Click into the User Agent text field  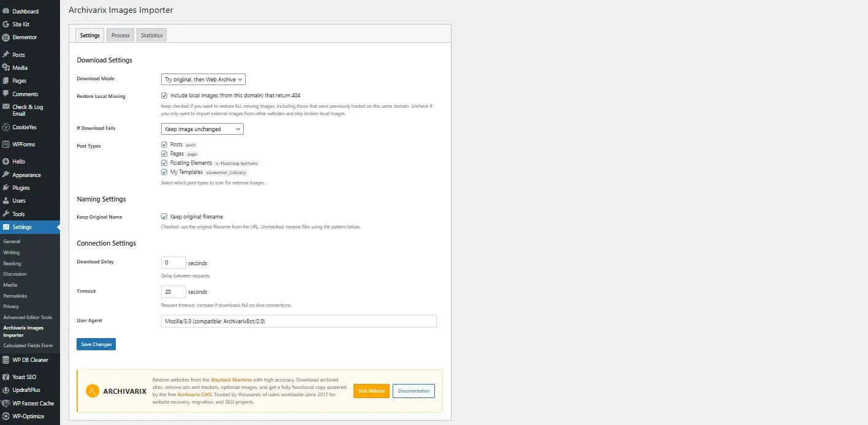click(x=298, y=322)
